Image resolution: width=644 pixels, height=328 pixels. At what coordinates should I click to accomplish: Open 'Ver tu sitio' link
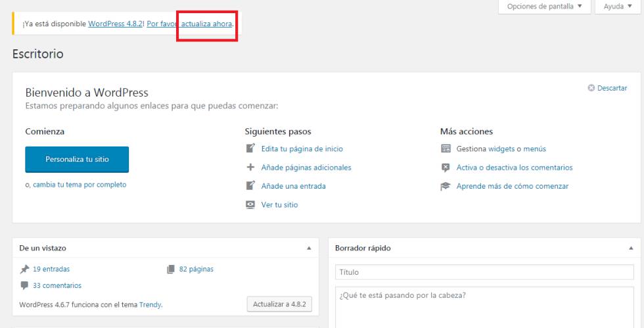[x=279, y=204]
